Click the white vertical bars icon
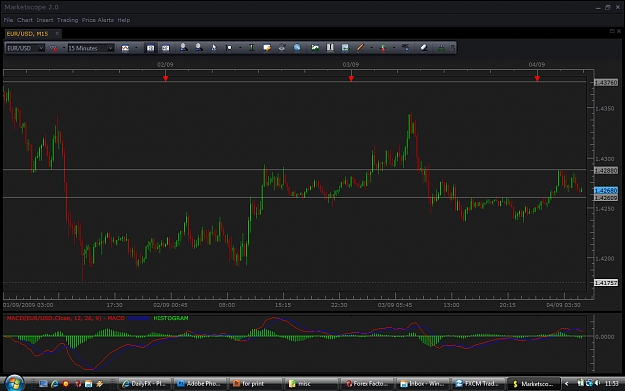 tap(330, 48)
